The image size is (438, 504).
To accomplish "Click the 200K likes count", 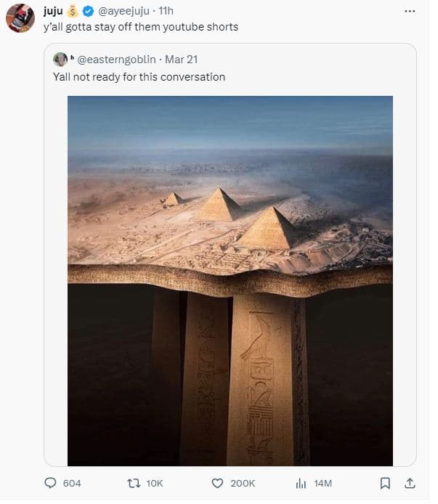I will (243, 483).
